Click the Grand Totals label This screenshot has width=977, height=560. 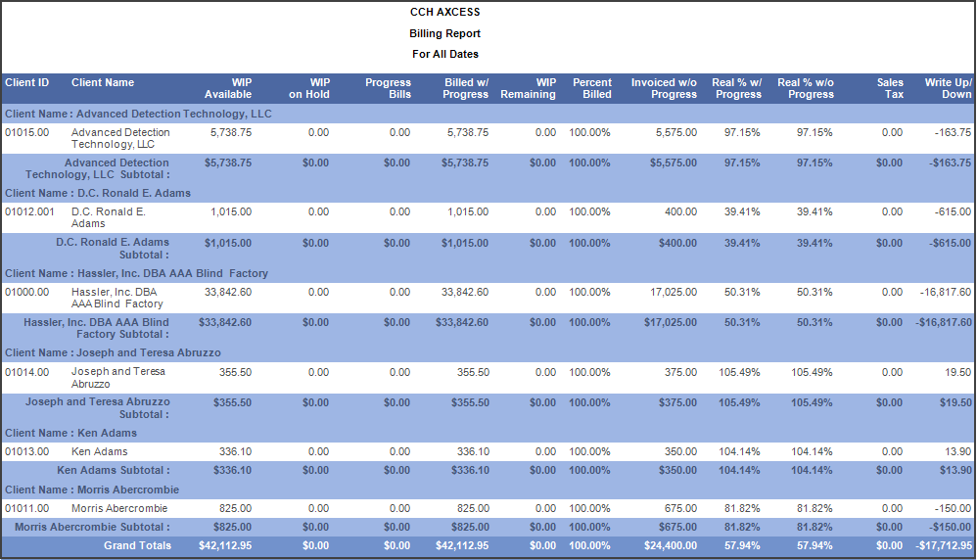[x=137, y=545]
